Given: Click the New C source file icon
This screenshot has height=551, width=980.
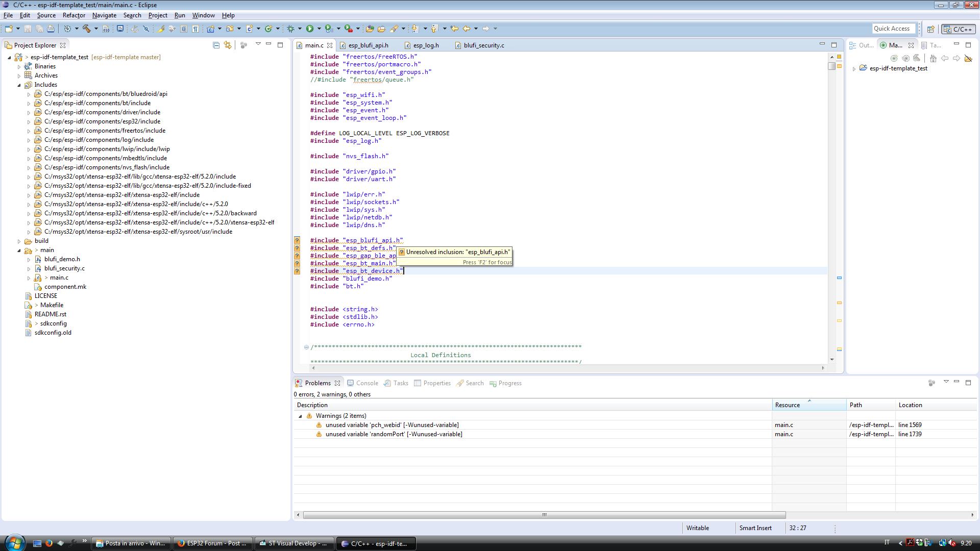Looking at the screenshot, I should (250, 29).
